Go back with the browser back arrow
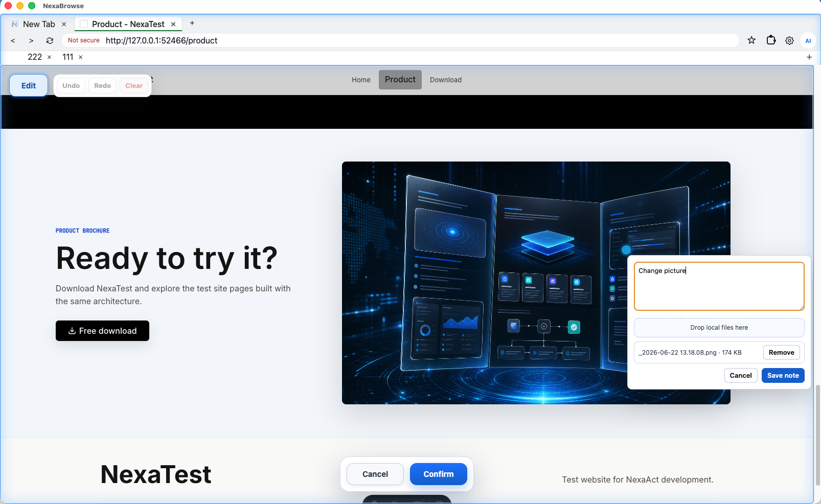 pos(13,40)
